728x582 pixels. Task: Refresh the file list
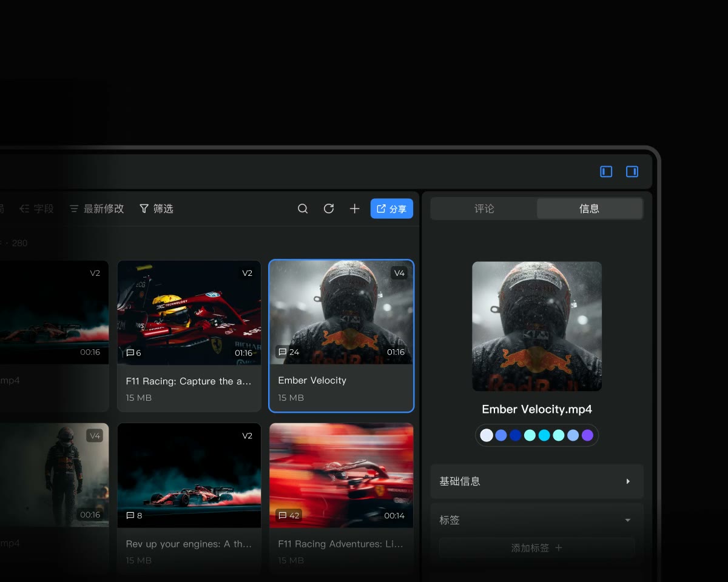point(329,209)
